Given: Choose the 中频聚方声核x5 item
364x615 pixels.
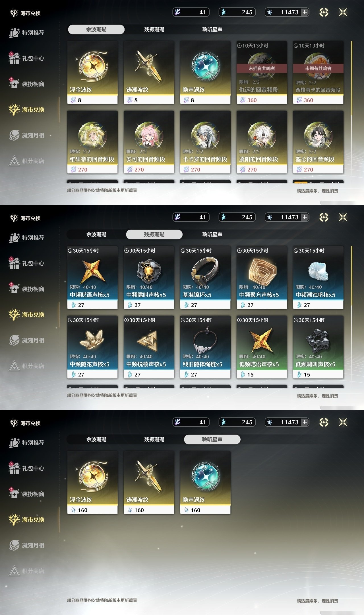Looking at the screenshot, I should [262, 278].
